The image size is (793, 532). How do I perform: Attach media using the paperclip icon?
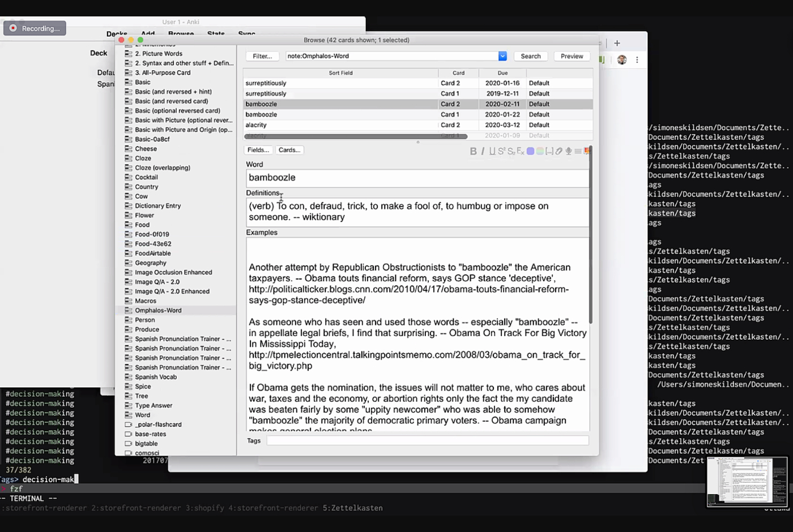click(x=559, y=151)
